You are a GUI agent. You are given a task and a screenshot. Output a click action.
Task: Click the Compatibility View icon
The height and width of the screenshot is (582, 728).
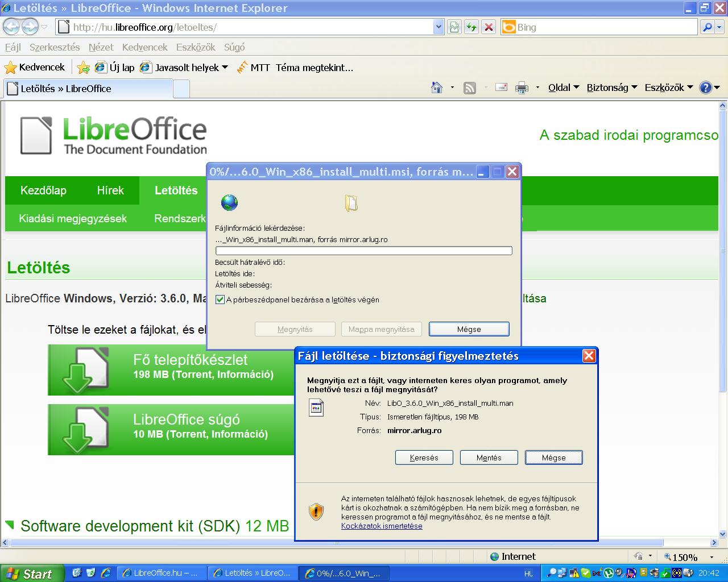pyautogui.click(x=454, y=27)
